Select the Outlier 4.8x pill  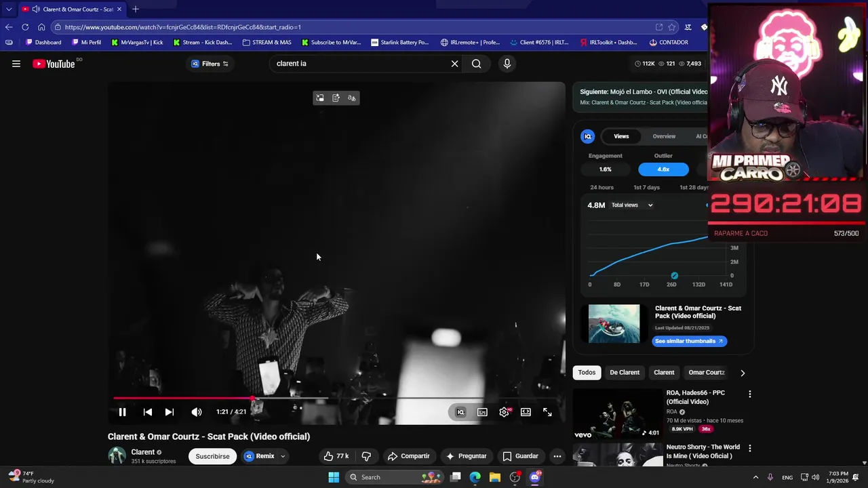663,169
